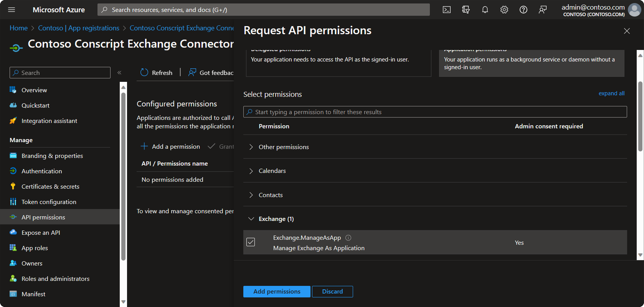The width and height of the screenshot is (644, 307).
Task: Select the Application permissions card
Action: coord(532,63)
